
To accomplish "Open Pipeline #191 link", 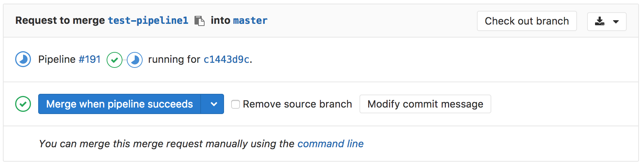I will tap(90, 59).
